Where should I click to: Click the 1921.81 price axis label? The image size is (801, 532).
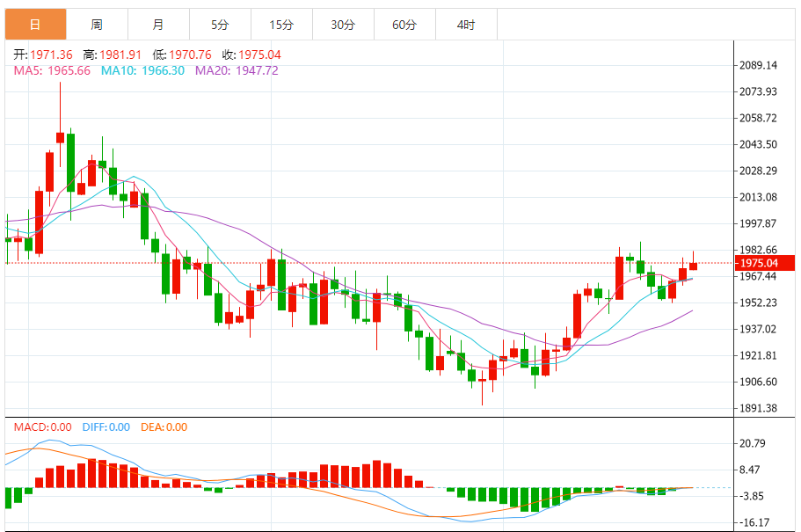[758, 355]
